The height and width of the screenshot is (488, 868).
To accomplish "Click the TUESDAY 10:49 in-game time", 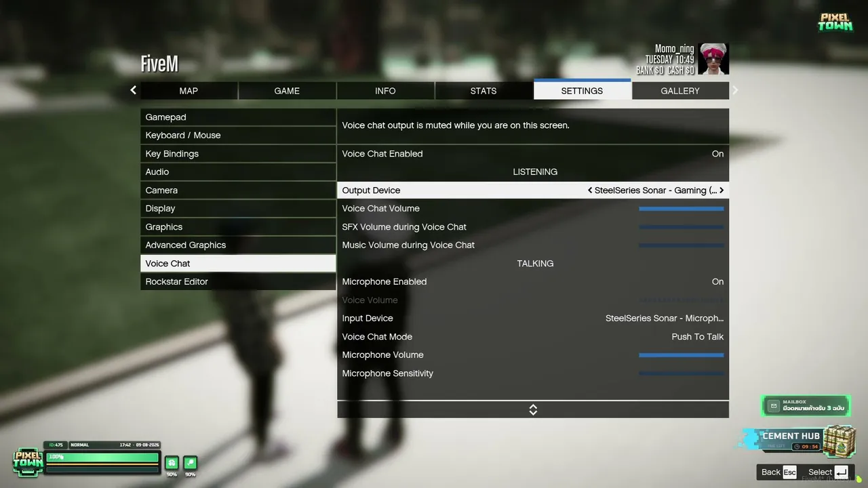I will [x=670, y=60].
